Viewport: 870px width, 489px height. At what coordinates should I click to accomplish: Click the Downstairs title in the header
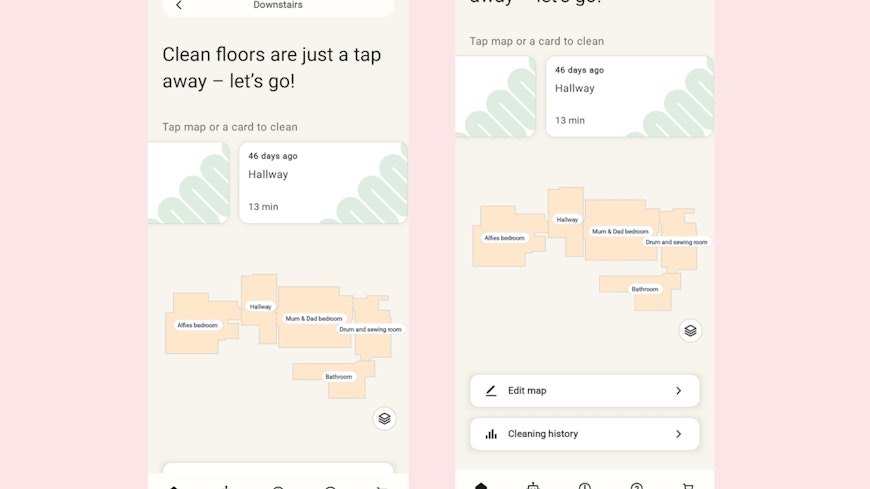(278, 5)
